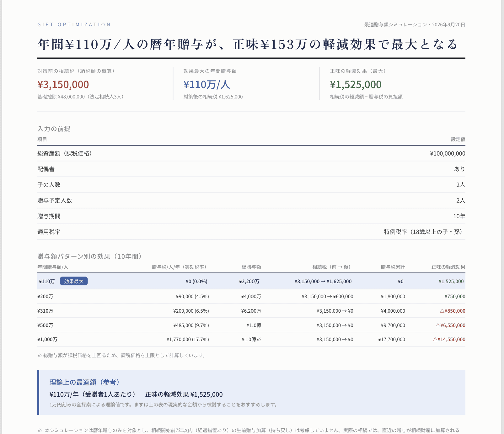Click the 配偶者 row value あり
Image resolution: width=504 pixels, height=434 pixels.
coord(459,169)
